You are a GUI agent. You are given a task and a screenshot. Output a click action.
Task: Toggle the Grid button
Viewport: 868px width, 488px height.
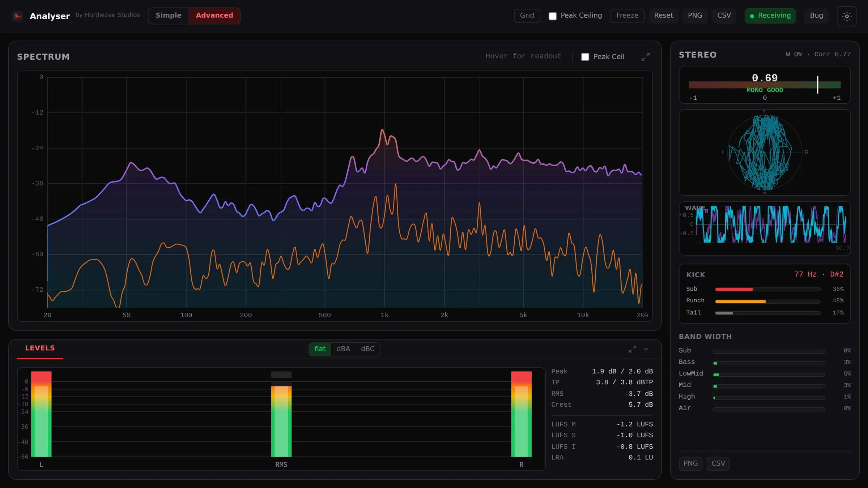click(527, 16)
